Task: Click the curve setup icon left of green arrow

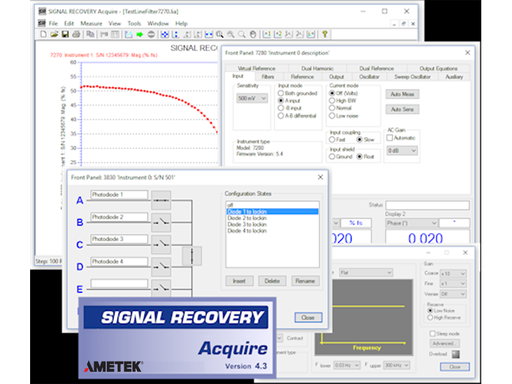Action: [129, 34]
